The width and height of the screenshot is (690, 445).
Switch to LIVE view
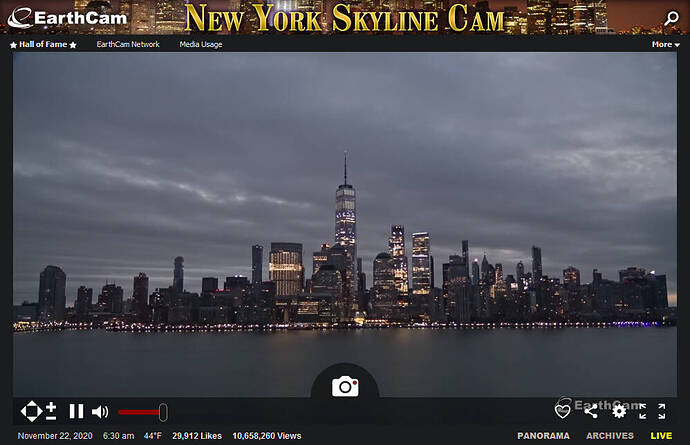(x=661, y=436)
